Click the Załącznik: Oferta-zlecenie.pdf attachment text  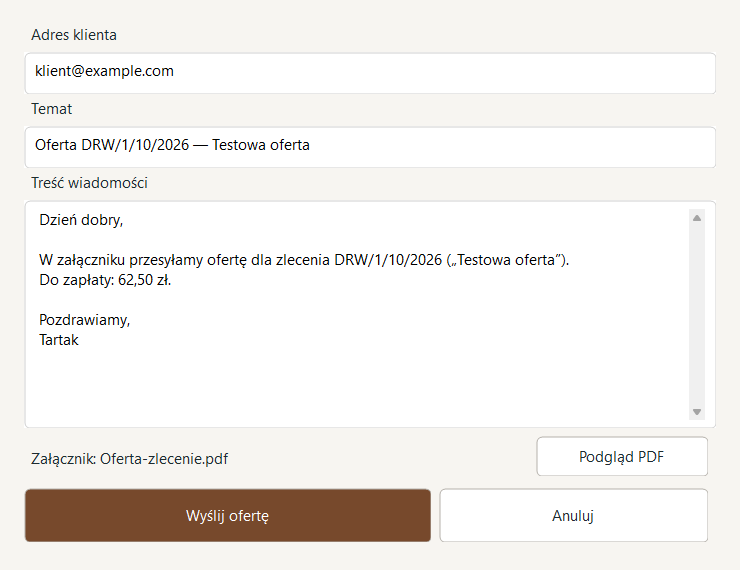(129, 459)
